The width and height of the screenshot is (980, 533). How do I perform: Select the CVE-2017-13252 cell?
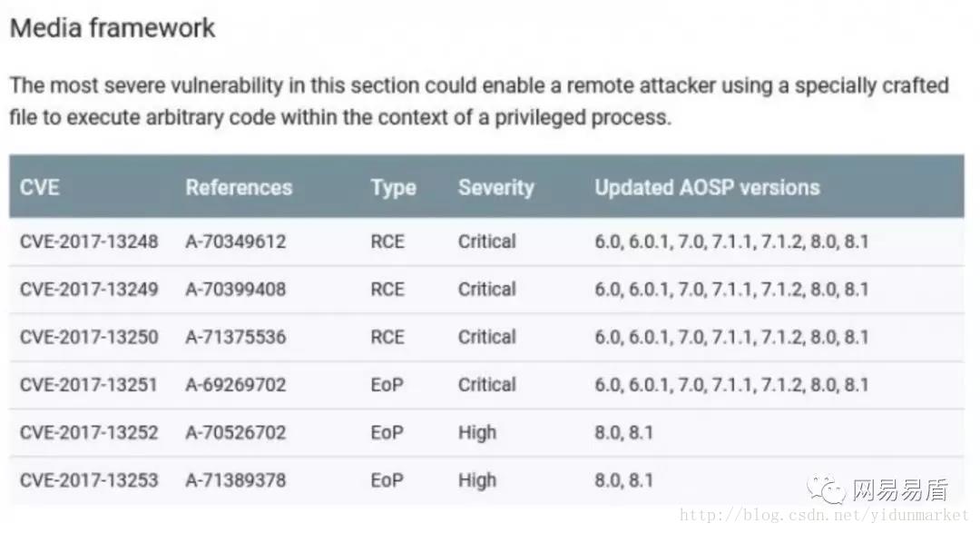(x=89, y=432)
